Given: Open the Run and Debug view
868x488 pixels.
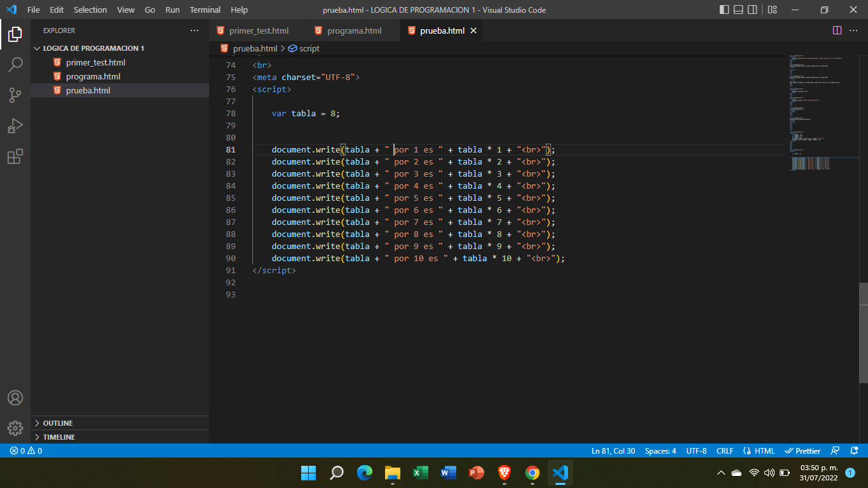Looking at the screenshot, I should click(x=15, y=126).
